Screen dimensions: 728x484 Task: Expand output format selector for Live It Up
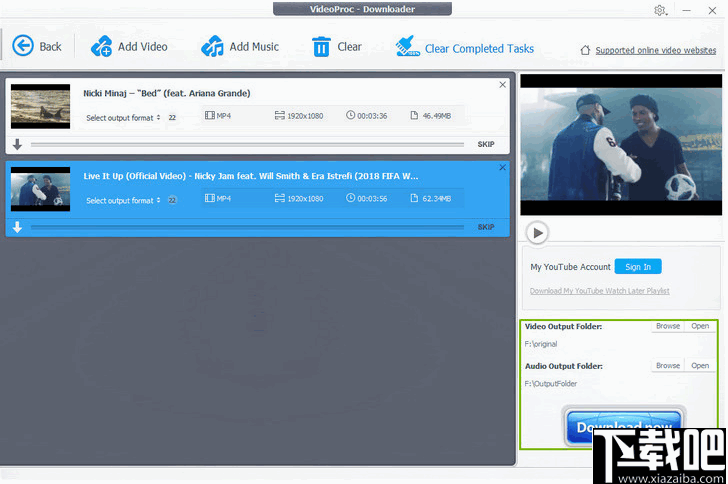[x=123, y=200]
